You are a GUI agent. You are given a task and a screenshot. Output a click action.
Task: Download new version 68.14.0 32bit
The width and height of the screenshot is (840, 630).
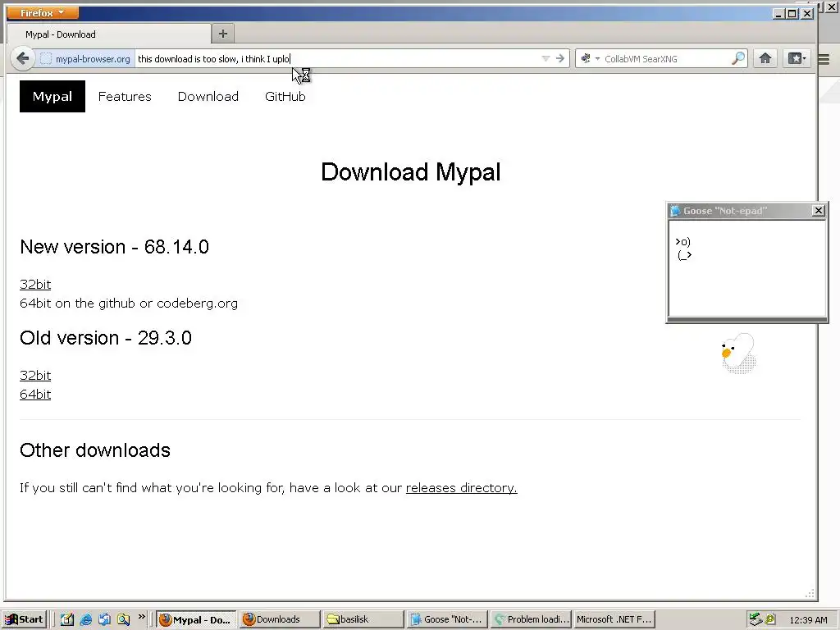click(35, 285)
